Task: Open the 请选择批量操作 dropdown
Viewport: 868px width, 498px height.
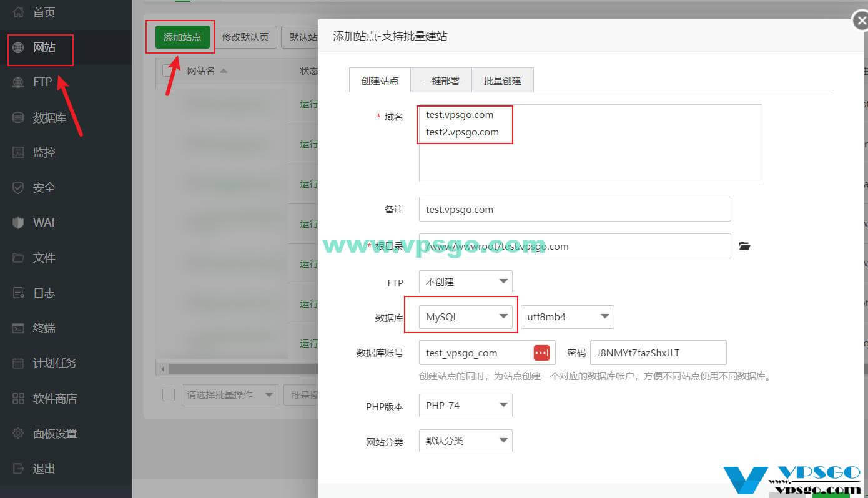Action: point(230,394)
